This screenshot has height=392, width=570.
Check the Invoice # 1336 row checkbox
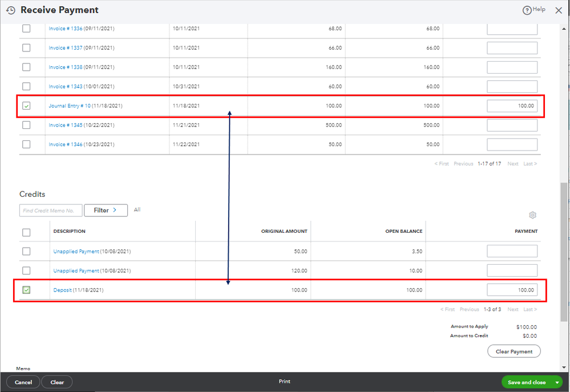pyautogui.click(x=26, y=29)
